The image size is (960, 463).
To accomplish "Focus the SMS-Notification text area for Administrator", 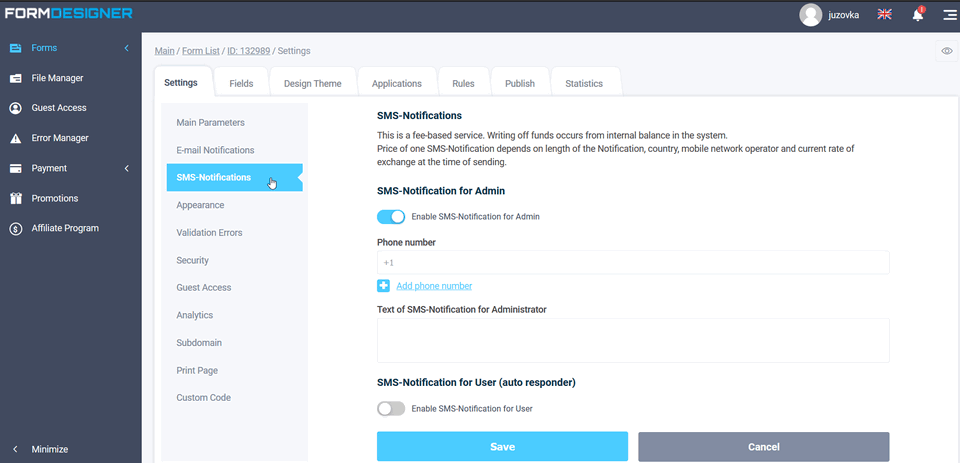I will pos(633,341).
